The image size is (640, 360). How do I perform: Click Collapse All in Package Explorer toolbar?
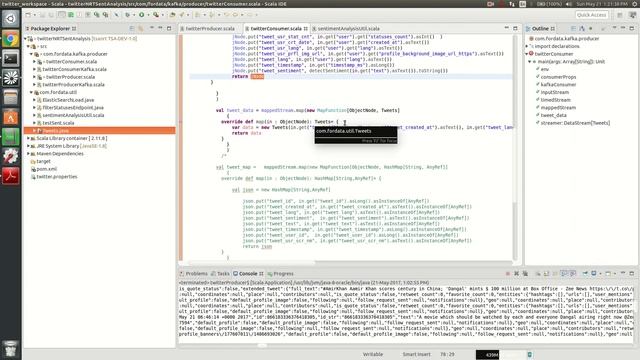132,29
